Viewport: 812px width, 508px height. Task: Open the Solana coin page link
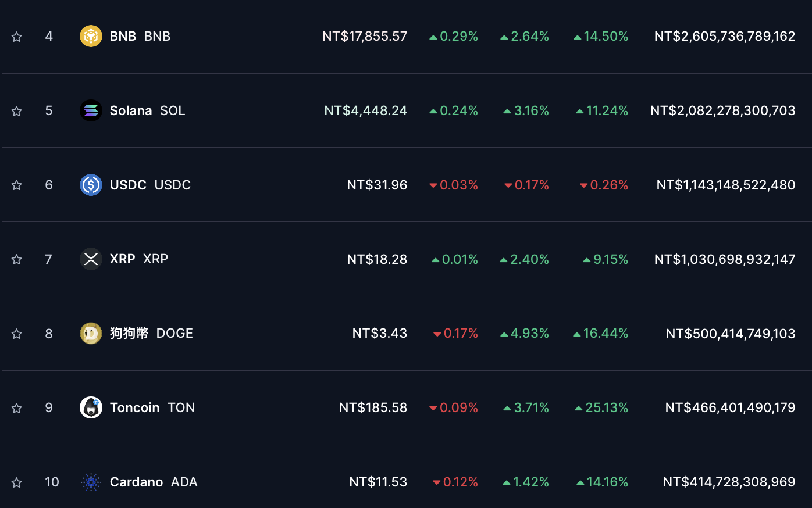131,110
